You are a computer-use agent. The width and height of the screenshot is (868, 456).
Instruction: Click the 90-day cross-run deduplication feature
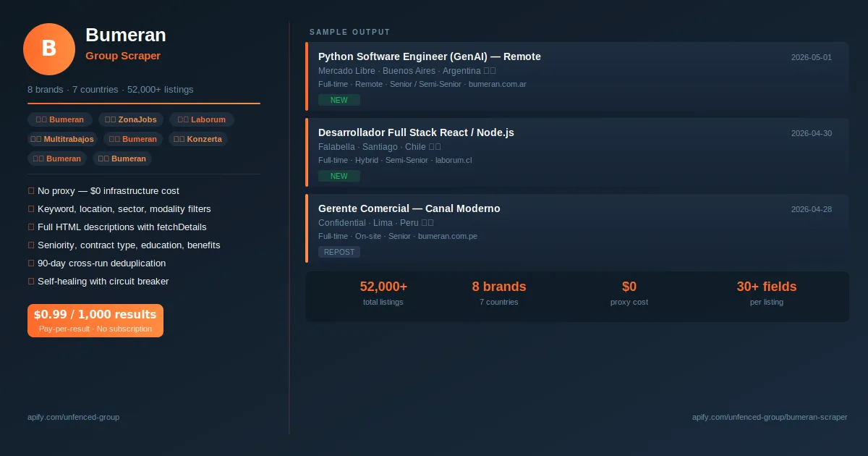(97, 263)
